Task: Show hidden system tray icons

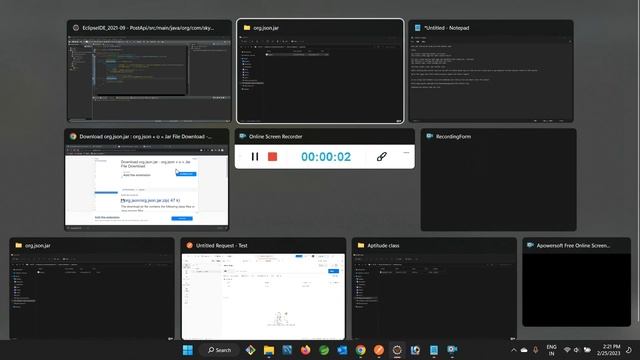Action: pos(513,350)
